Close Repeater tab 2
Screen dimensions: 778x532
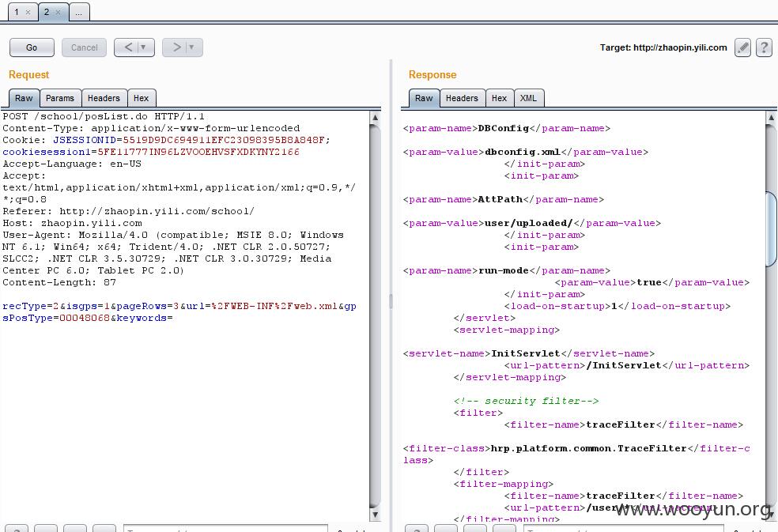coord(58,13)
